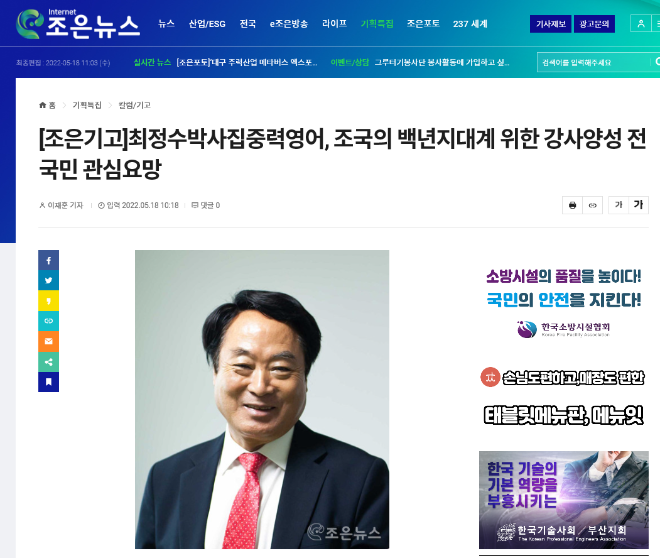Decrease font size with small 가
The height and width of the screenshot is (558, 660).
pyautogui.click(x=618, y=205)
